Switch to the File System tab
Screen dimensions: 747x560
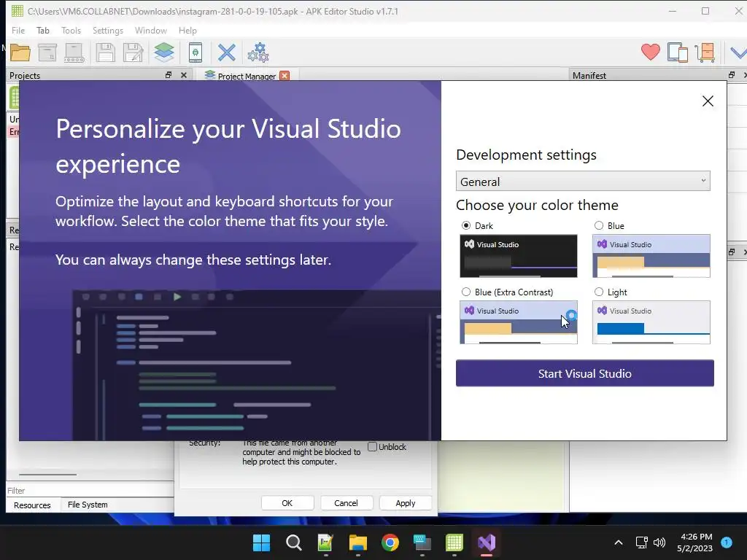pyautogui.click(x=88, y=505)
